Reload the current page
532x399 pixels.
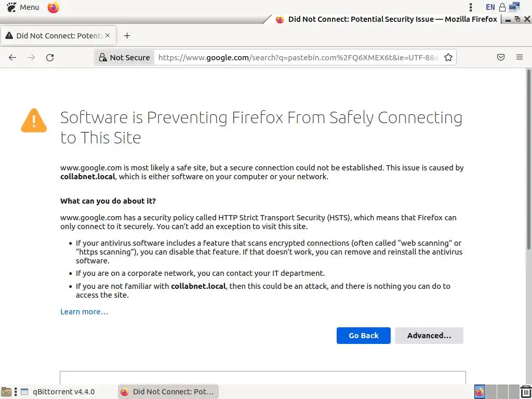pyautogui.click(x=50, y=58)
